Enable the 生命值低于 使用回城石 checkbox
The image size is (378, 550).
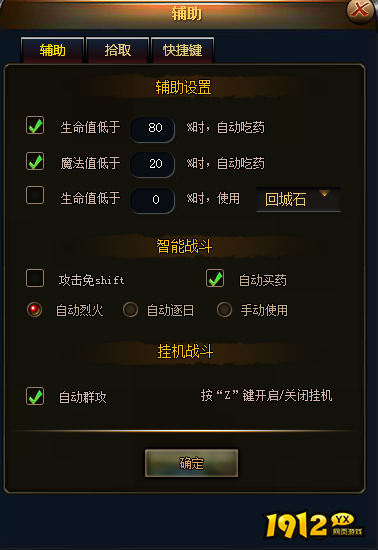[x=35, y=195]
